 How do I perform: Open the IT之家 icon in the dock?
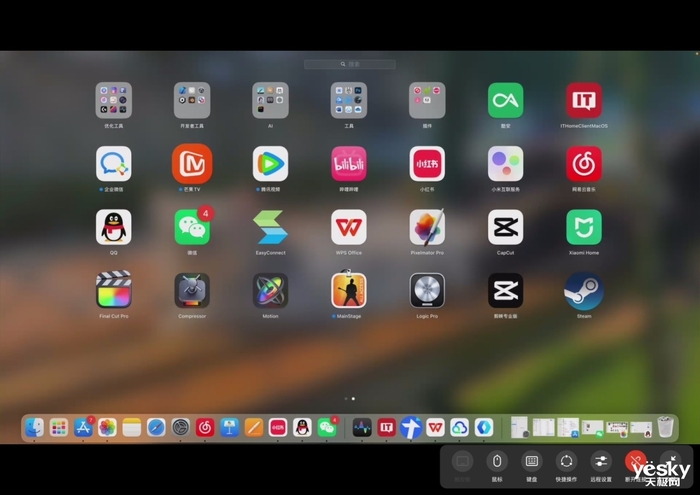tap(387, 428)
